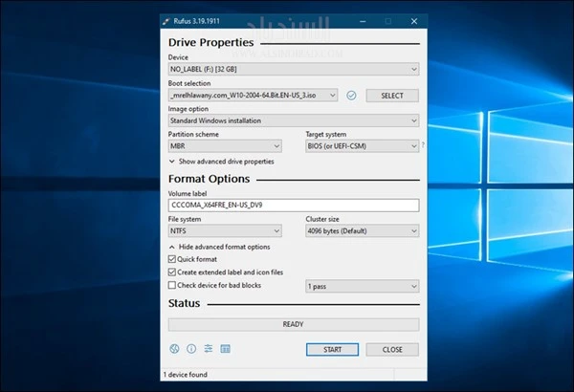The image size is (574, 392).
Task: Open the File system NTFS dropdown
Action: coord(225,231)
